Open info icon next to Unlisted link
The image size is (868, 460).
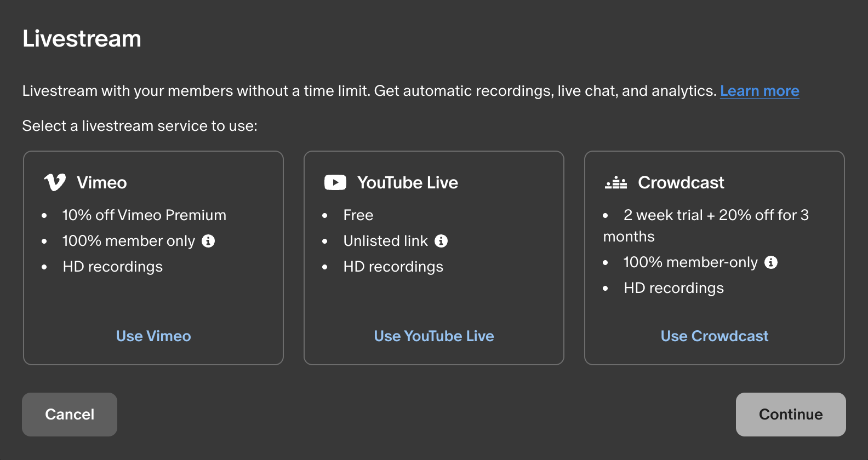[441, 241]
